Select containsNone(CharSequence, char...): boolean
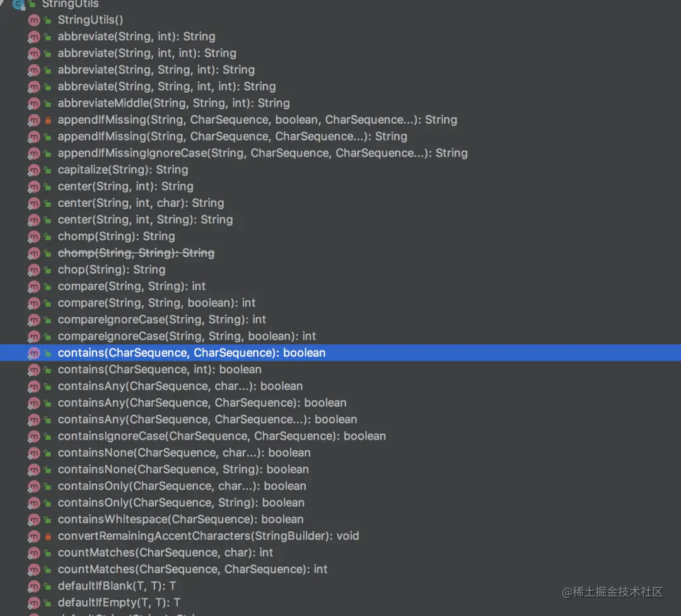The width and height of the screenshot is (681, 616). [184, 453]
